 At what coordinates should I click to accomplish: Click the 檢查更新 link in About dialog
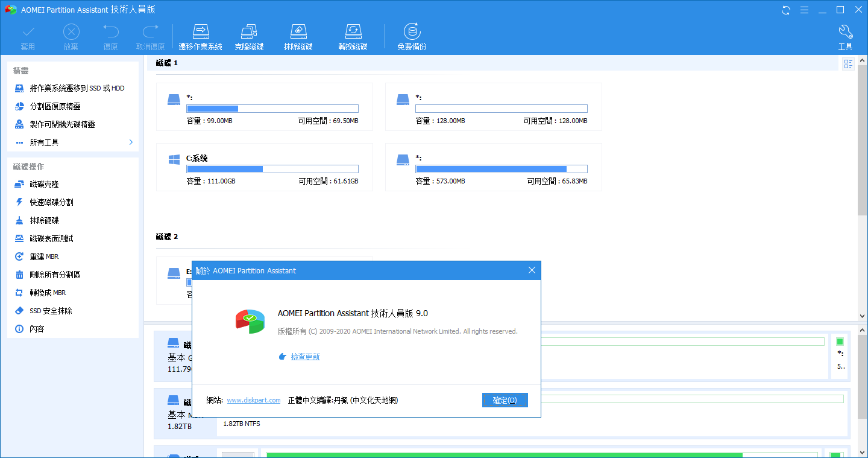click(x=305, y=357)
